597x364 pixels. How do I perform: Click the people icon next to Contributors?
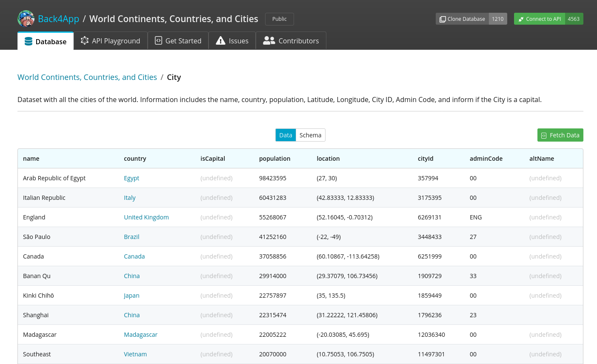(x=269, y=40)
